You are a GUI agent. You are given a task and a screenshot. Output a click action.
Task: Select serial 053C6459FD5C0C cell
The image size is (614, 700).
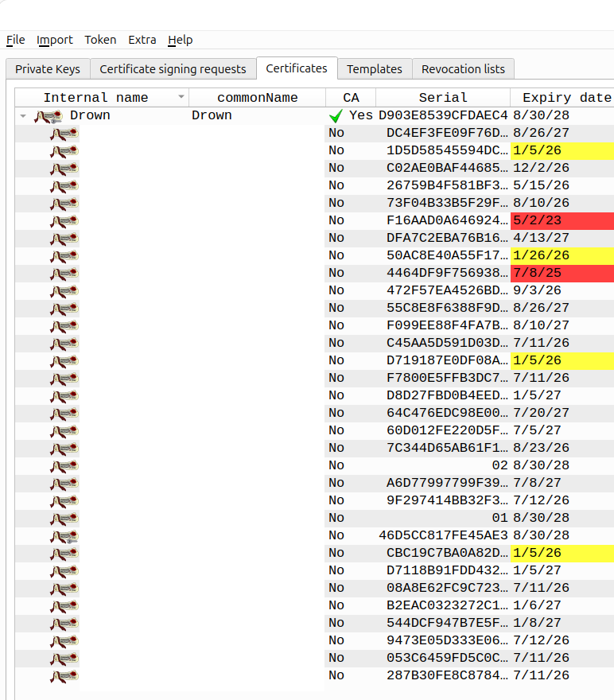[x=443, y=658]
